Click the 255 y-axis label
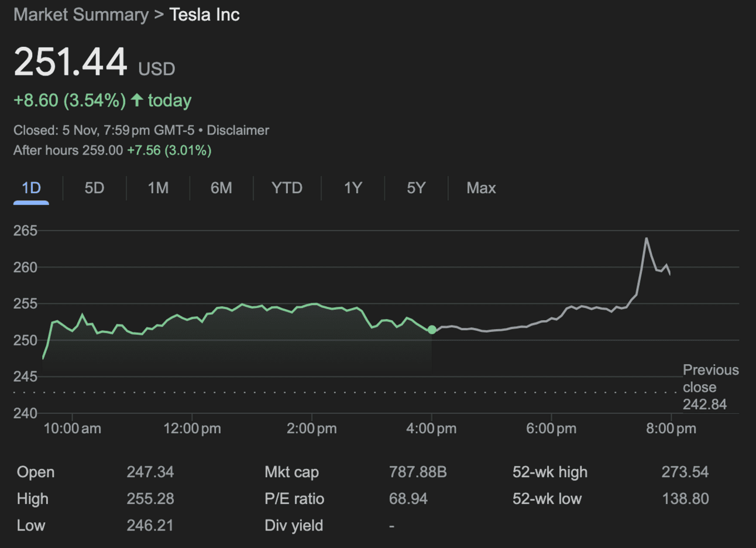 coord(25,303)
